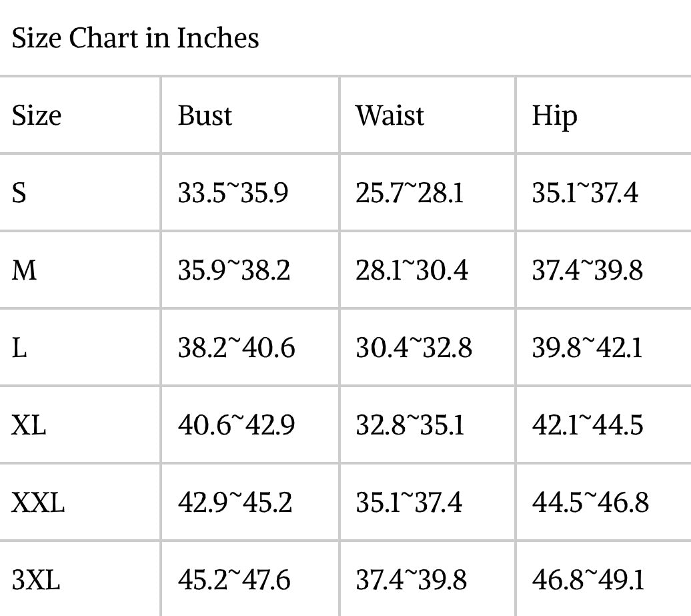Select the M waist value 28.1~30.4
Screen dimensions: 691x616
[x=412, y=270]
